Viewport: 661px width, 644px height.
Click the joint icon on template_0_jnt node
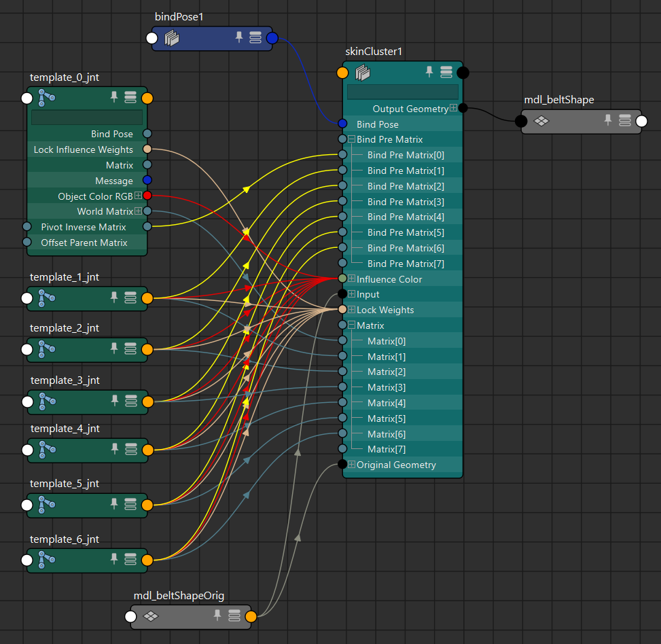tap(46, 99)
